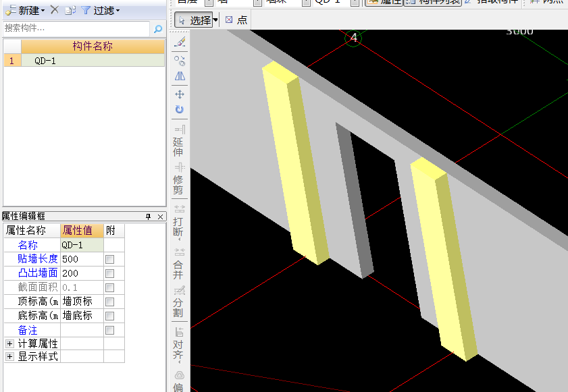The image size is (568, 392).
Task: Edit the 贴墙长度 value 500
Action: point(82,259)
